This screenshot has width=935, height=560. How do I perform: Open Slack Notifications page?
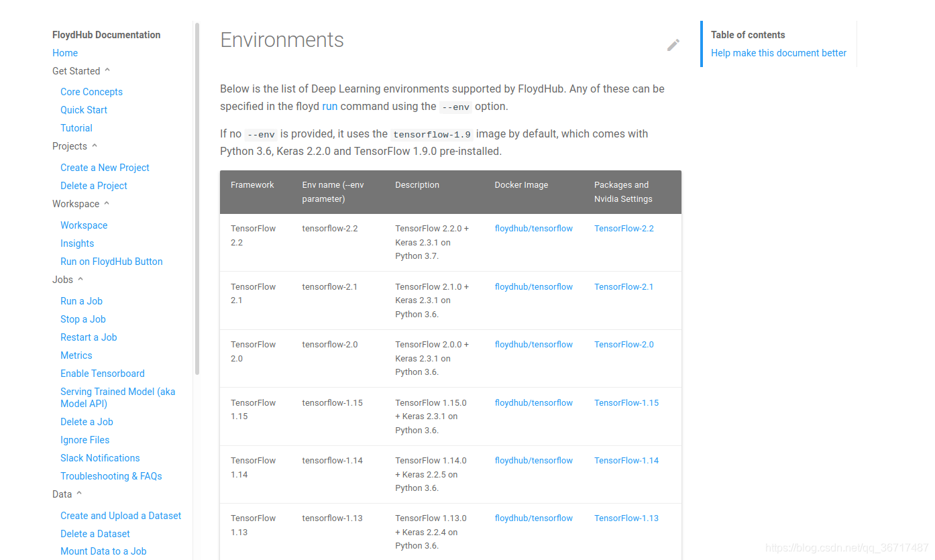pyautogui.click(x=100, y=458)
